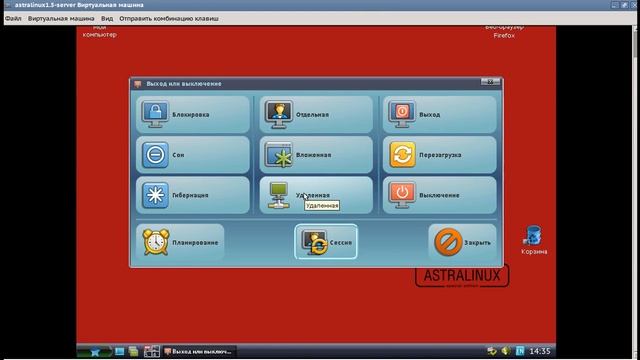Click the dialog title bar window icon
Screen dimensions: 640x360
point(138,84)
